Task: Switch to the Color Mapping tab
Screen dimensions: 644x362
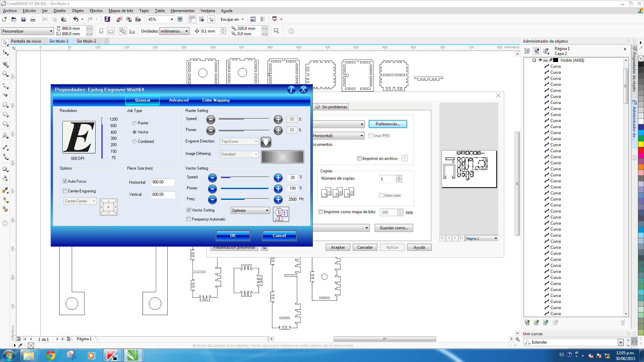Action: 216,100
